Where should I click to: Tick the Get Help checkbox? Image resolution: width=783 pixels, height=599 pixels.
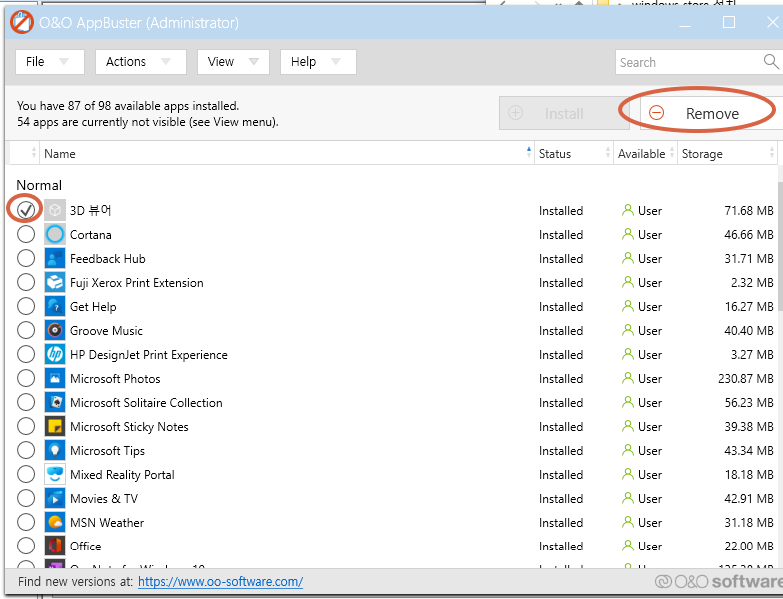(26, 306)
